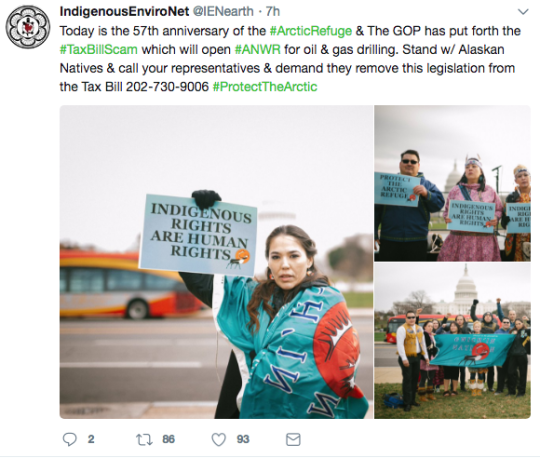
Task: Open the #ProtectTheArctic hashtag
Action: pos(265,86)
